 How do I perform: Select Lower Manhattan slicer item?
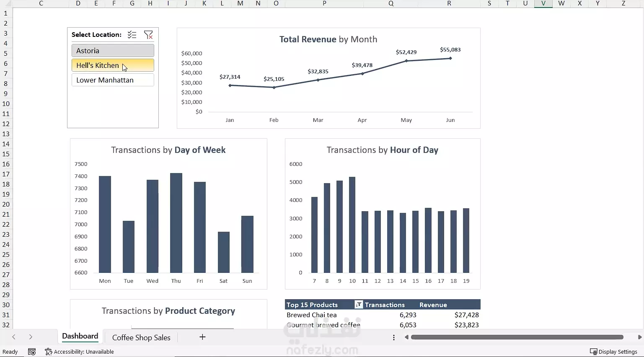pyautogui.click(x=113, y=80)
